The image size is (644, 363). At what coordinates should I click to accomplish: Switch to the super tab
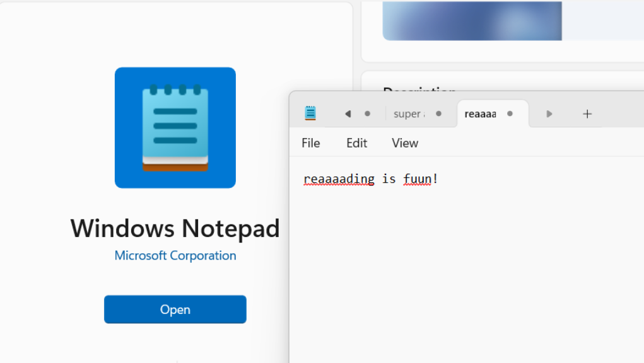click(407, 113)
